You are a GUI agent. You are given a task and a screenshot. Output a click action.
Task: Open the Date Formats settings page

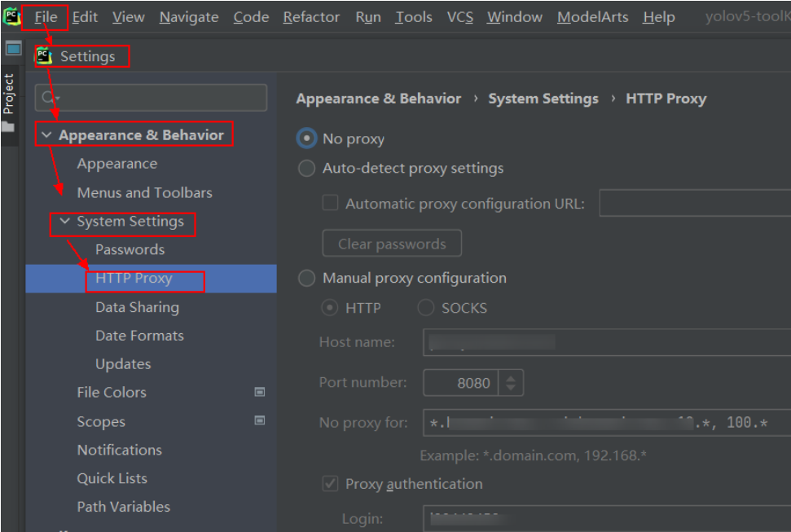click(140, 336)
